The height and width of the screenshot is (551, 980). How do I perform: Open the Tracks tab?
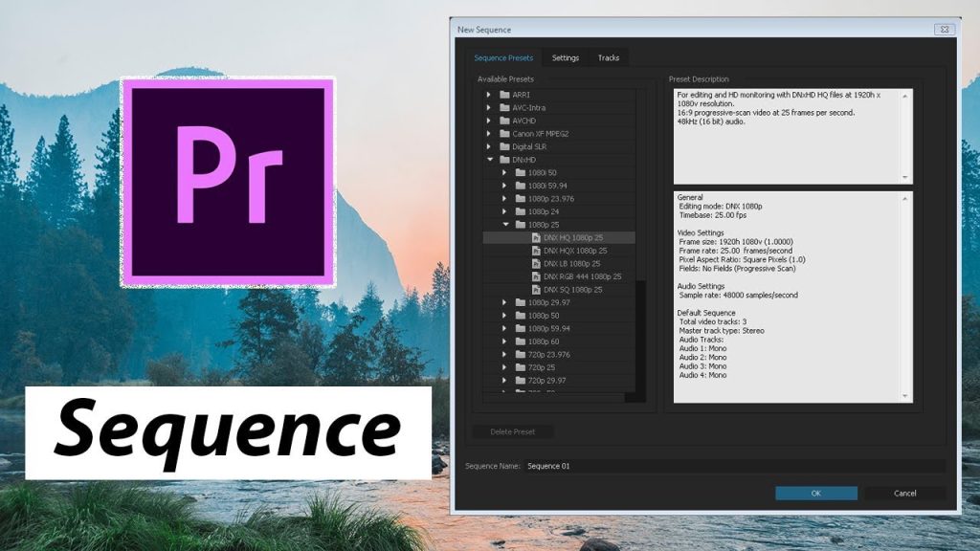[x=609, y=58]
